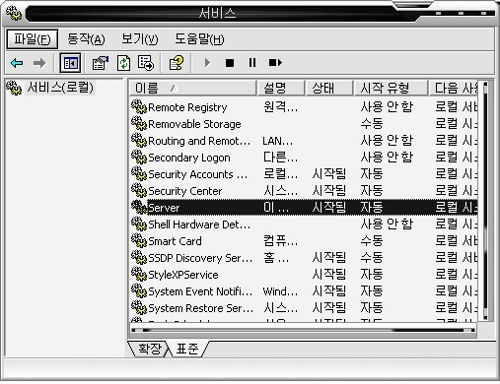Screen dimensions: 500x384
Task: Sort by the 이름 column header
Action: click(193, 88)
